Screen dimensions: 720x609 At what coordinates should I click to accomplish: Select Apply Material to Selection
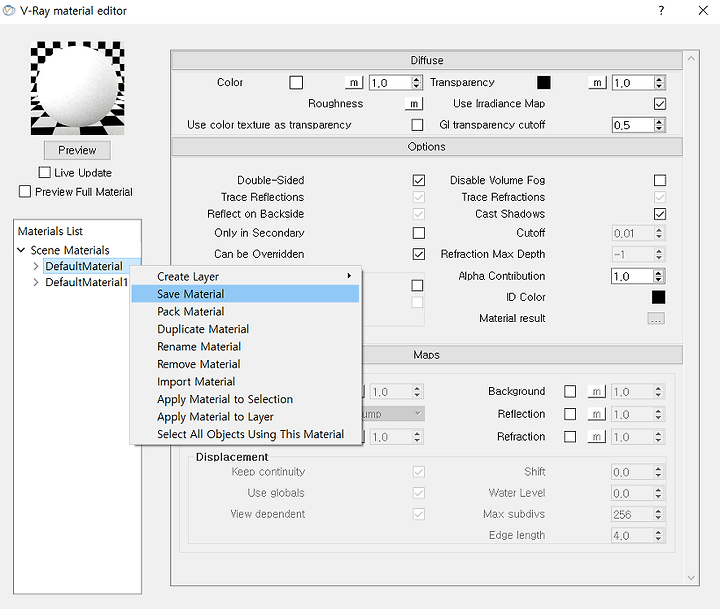[245, 399]
